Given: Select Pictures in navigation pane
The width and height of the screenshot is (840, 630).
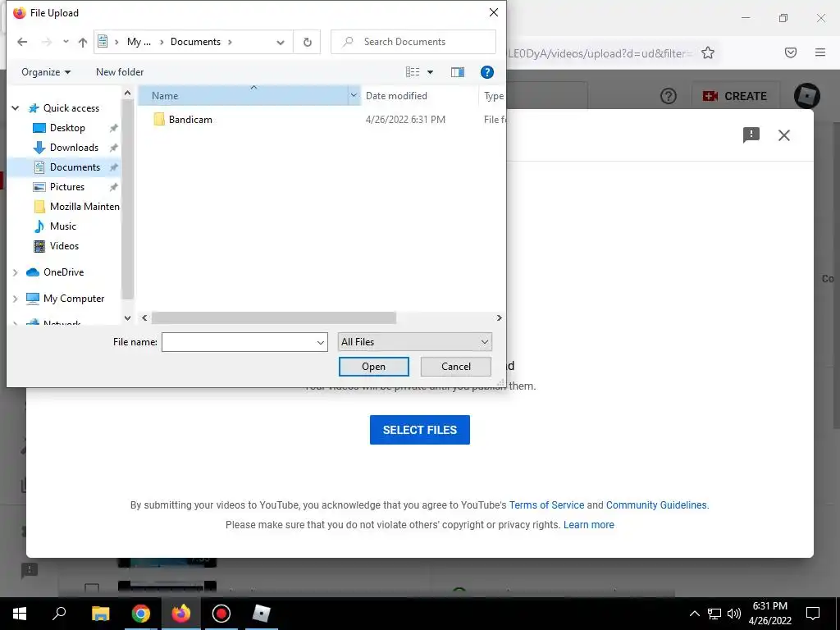Looking at the screenshot, I should point(67,187).
